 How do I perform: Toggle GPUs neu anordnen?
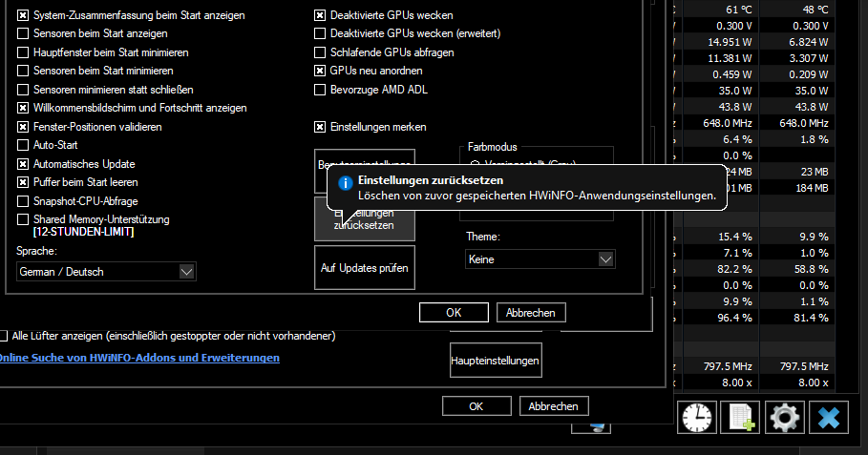tap(320, 71)
